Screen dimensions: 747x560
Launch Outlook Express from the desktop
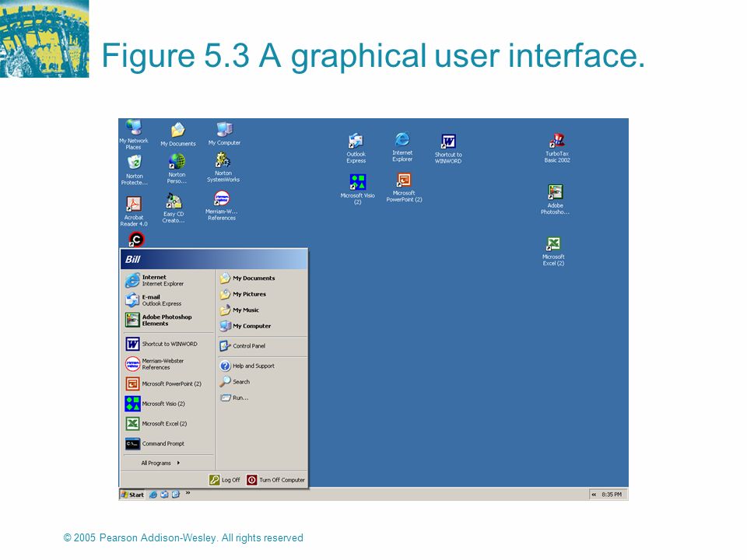tap(356, 149)
